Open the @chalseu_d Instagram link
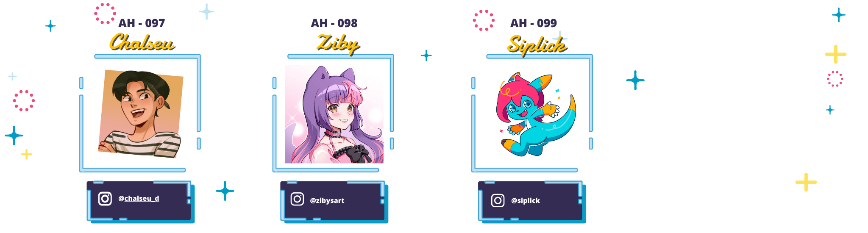Image resolution: width=868 pixels, height=233 pixels. (139, 198)
